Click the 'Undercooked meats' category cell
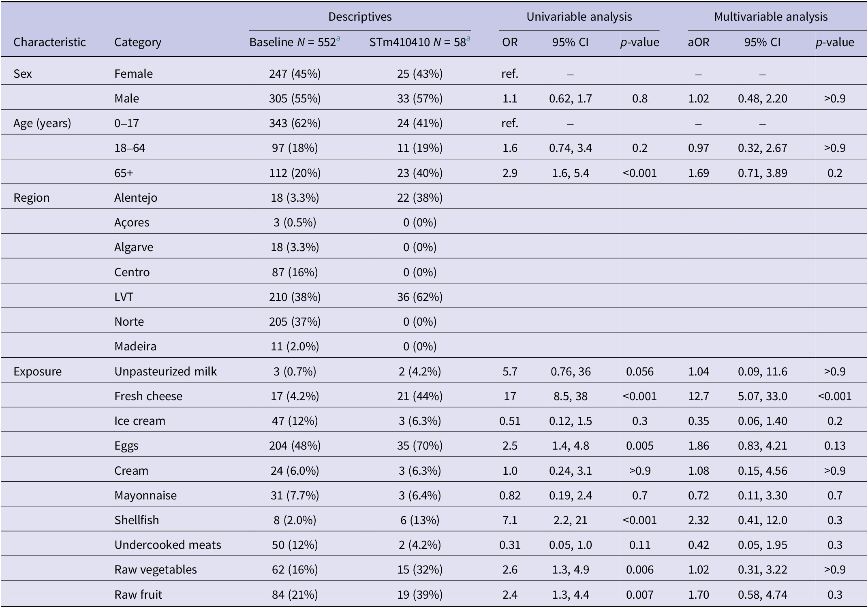 [x=168, y=544]
